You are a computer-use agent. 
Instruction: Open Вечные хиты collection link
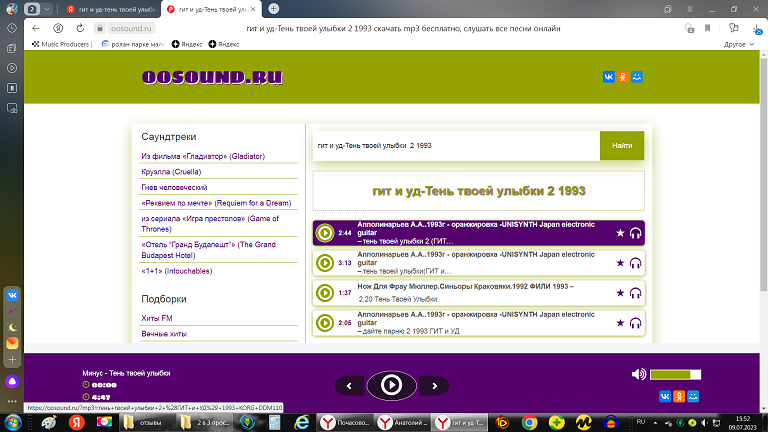pos(164,334)
